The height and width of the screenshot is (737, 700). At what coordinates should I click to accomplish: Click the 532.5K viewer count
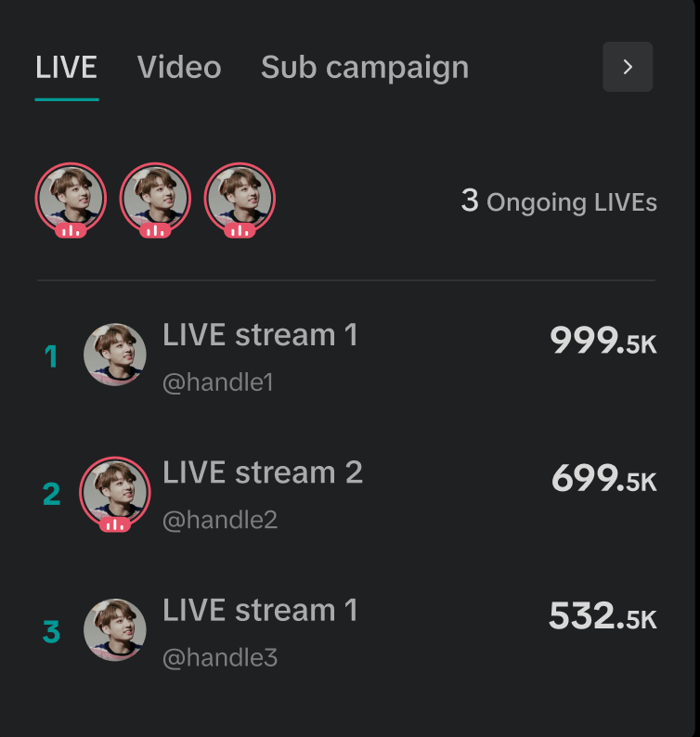(603, 616)
